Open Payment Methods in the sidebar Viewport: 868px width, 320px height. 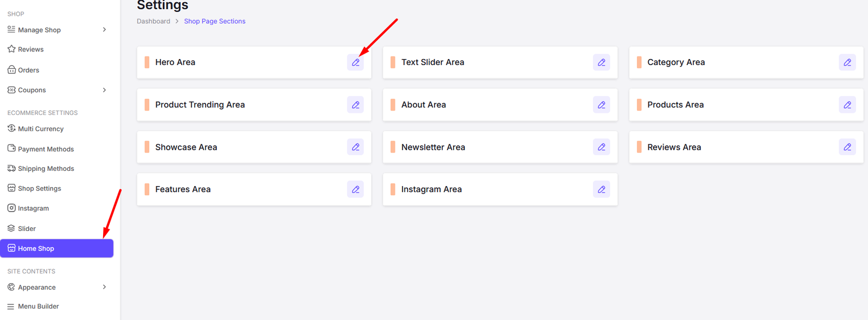pyautogui.click(x=46, y=149)
